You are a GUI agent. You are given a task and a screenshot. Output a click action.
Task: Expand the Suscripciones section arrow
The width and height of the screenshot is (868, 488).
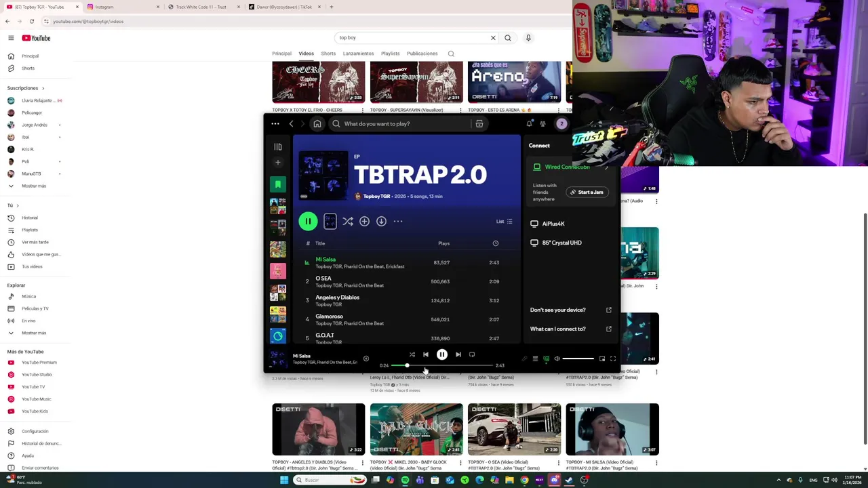pos(43,88)
